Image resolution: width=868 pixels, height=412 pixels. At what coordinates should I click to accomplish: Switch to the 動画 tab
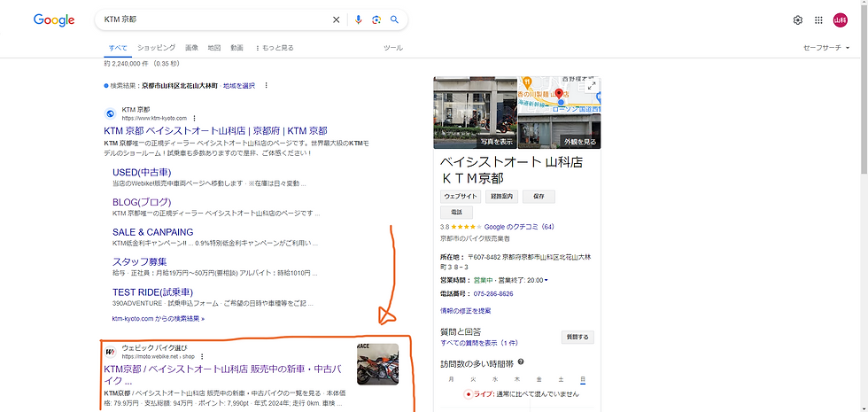237,48
